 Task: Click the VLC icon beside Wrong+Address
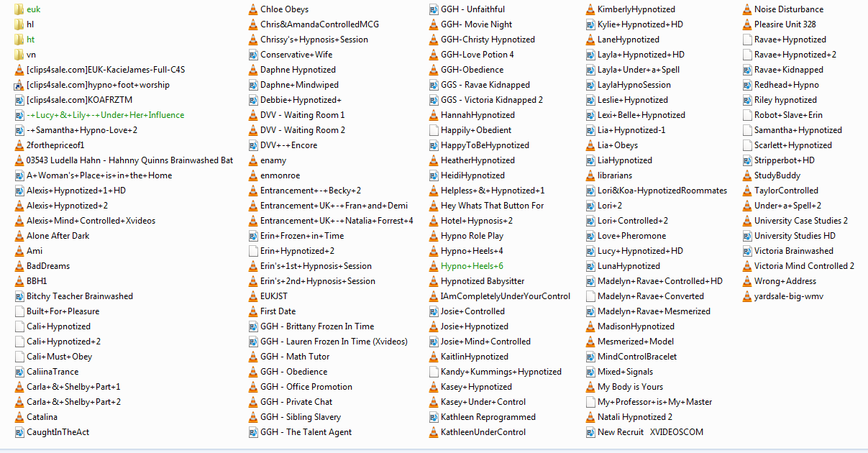coord(747,281)
